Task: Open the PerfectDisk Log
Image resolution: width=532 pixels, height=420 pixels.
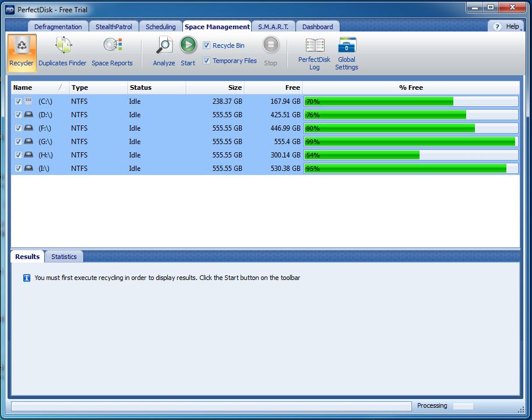Action: point(314,47)
